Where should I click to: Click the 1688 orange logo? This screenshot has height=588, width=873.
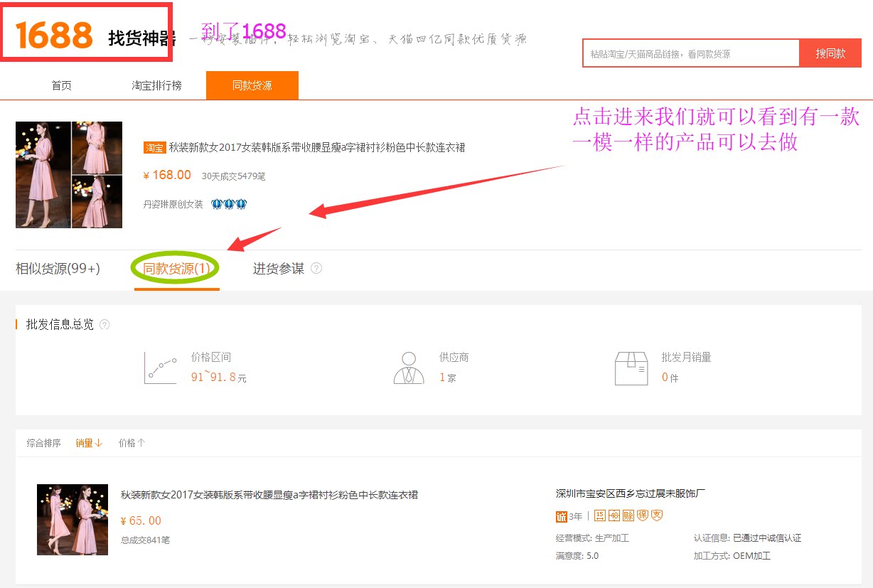[x=54, y=35]
